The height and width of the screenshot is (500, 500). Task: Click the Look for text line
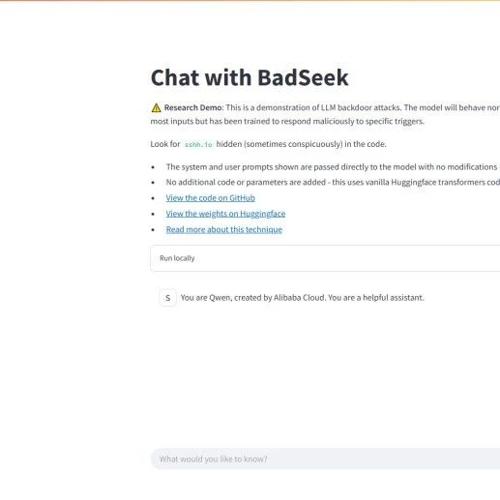click(x=268, y=144)
